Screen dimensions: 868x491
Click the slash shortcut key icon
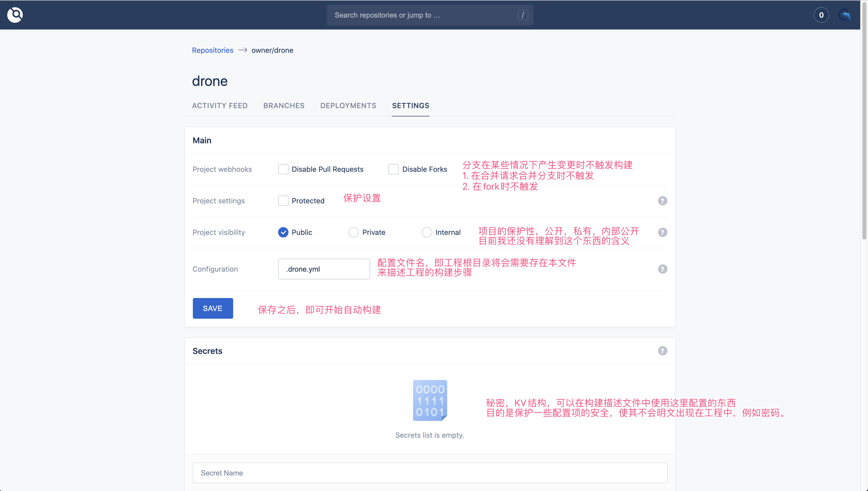pyautogui.click(x=523, y=15)
